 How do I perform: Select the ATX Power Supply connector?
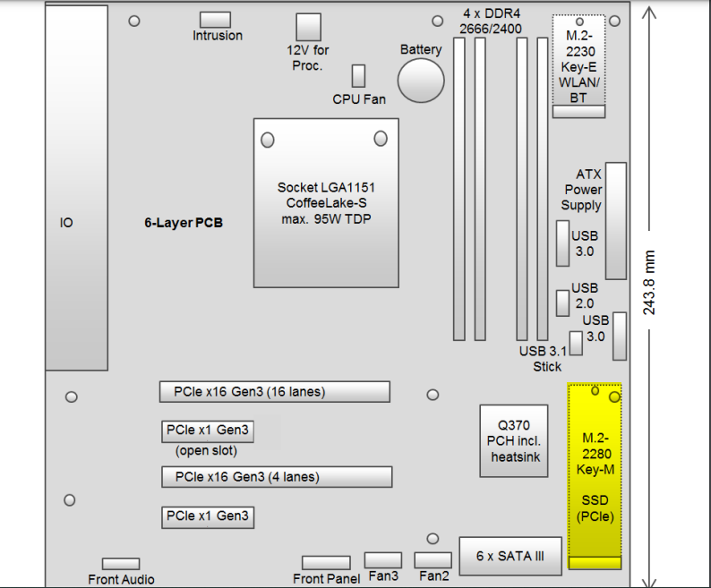point(616,221)
